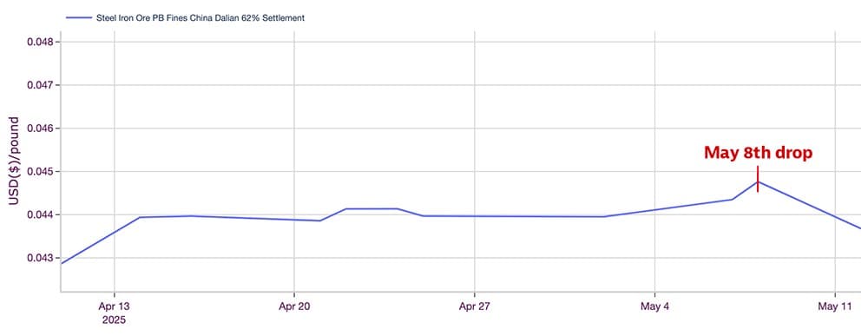Select the May 4 axis label
This screenshot has height=336, width=868.
click(x=654, y=307)
